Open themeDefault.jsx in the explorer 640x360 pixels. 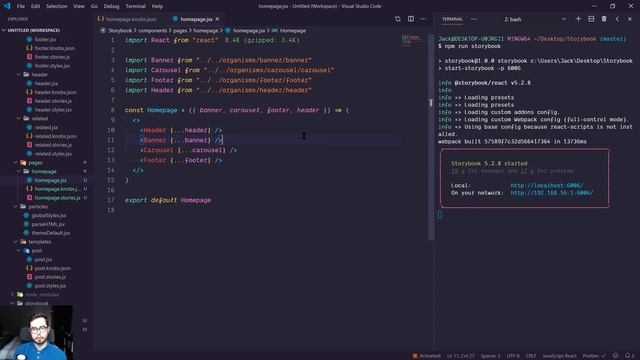coord(51,233)
